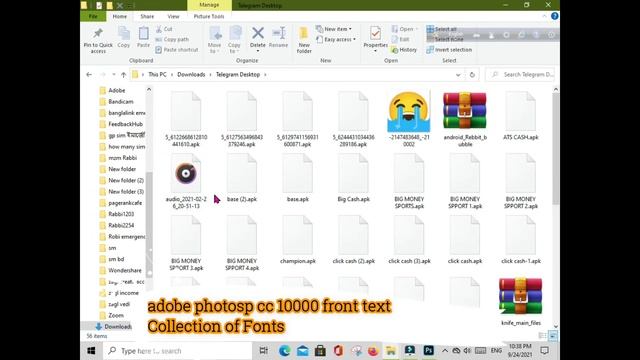Click Paste shortcut command

[177, 50]
